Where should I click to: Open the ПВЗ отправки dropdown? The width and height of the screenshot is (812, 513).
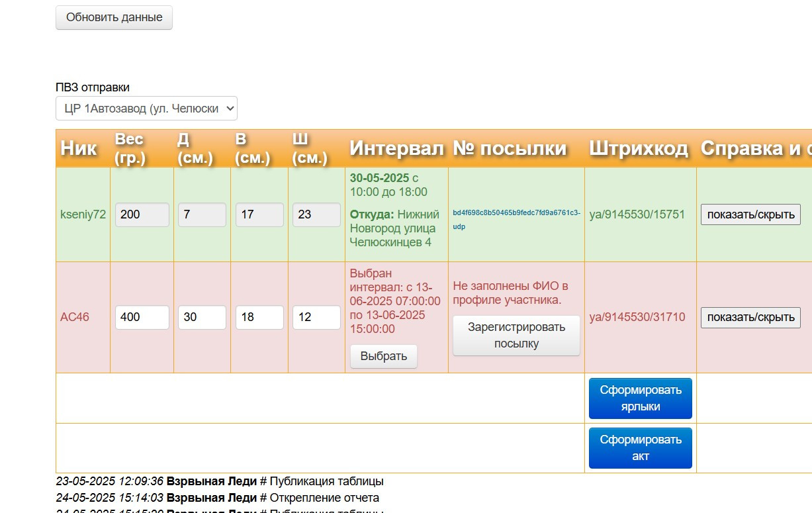(x=146, y=109)
